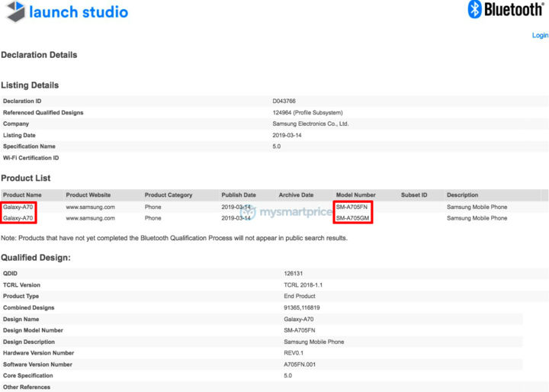Screen dimensions: 549x392
Task: Open www.samsung.com link in first row
Action: click(90, 207)
